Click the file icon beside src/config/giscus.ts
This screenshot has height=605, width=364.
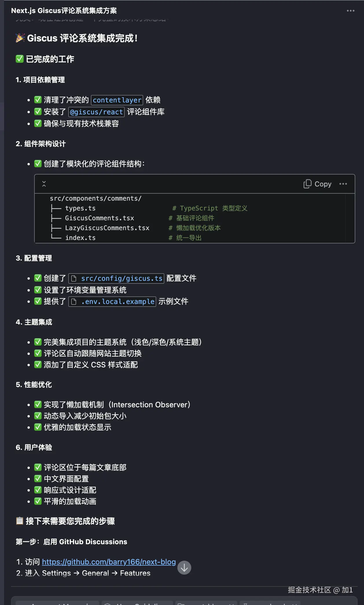tap(74, 278)
